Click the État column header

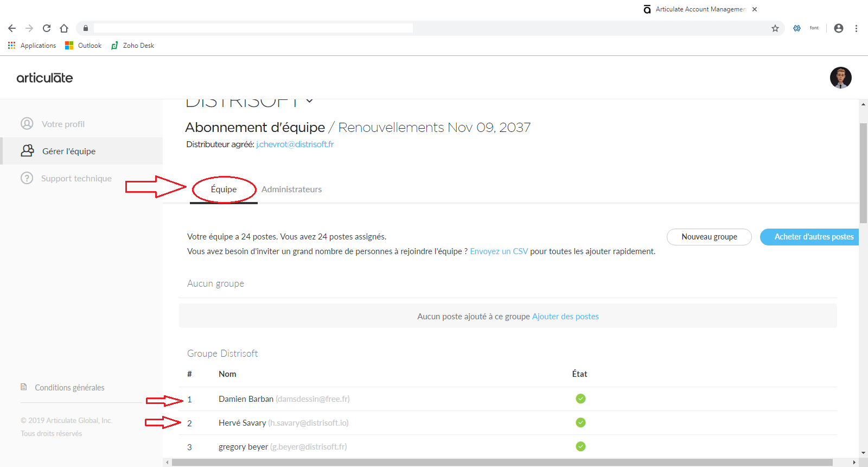[x=579, y=374]
